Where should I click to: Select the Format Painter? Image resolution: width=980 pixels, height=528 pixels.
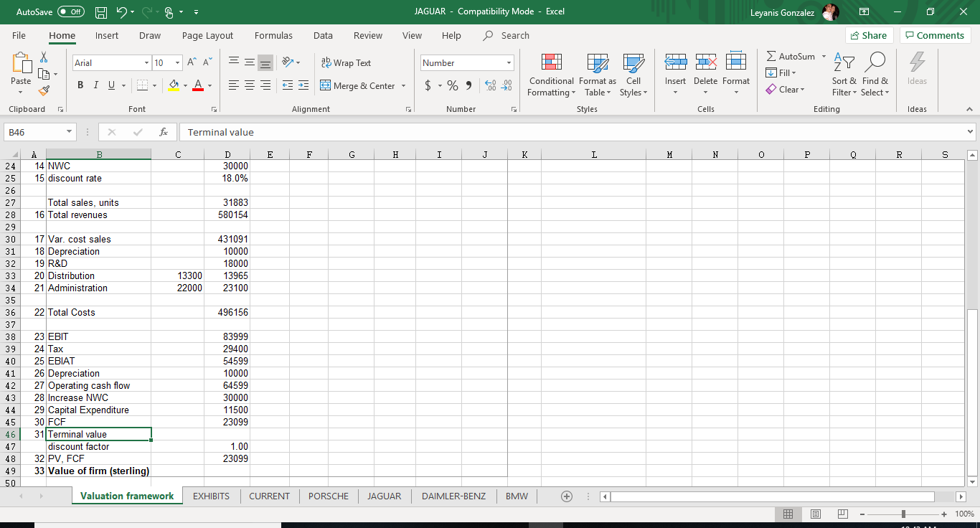(43, 90)
